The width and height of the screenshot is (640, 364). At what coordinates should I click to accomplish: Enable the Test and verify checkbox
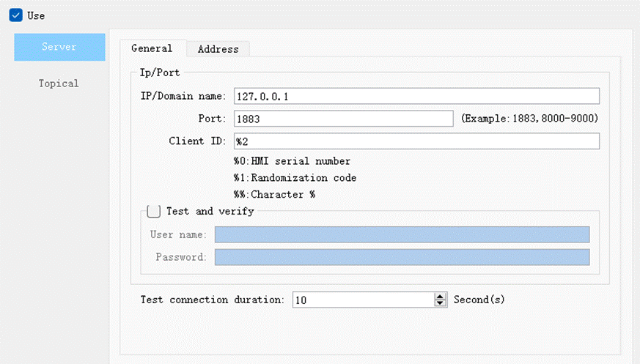click(154, 212)
